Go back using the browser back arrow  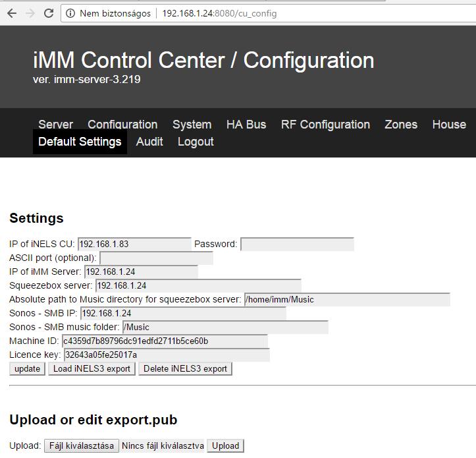coord(12,13)
